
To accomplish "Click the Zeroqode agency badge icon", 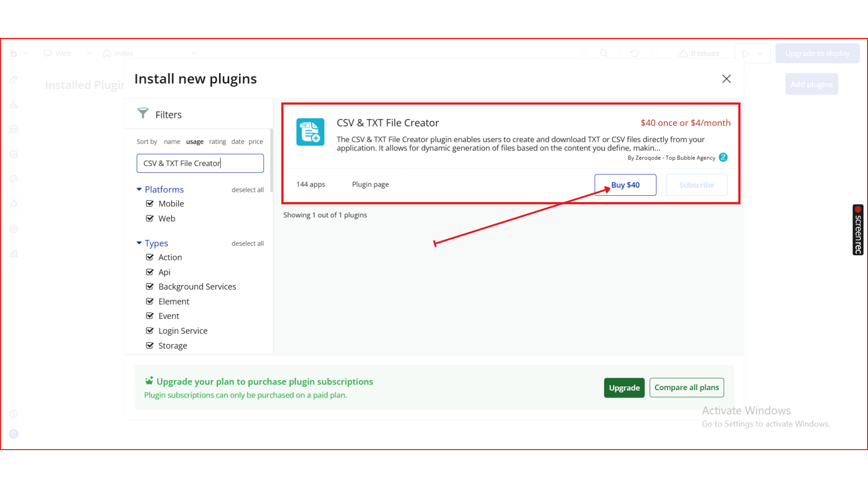I will click(x=723, y=157).
